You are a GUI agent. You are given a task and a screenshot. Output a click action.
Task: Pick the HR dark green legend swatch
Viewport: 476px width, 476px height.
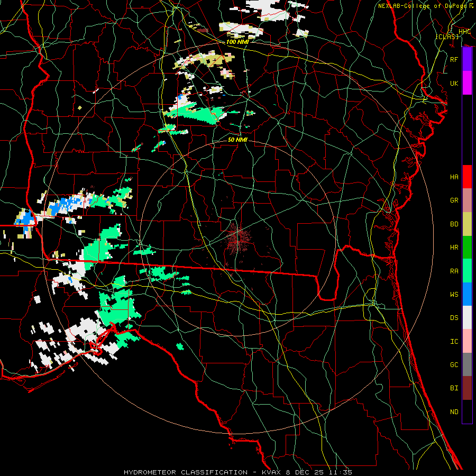467,248
